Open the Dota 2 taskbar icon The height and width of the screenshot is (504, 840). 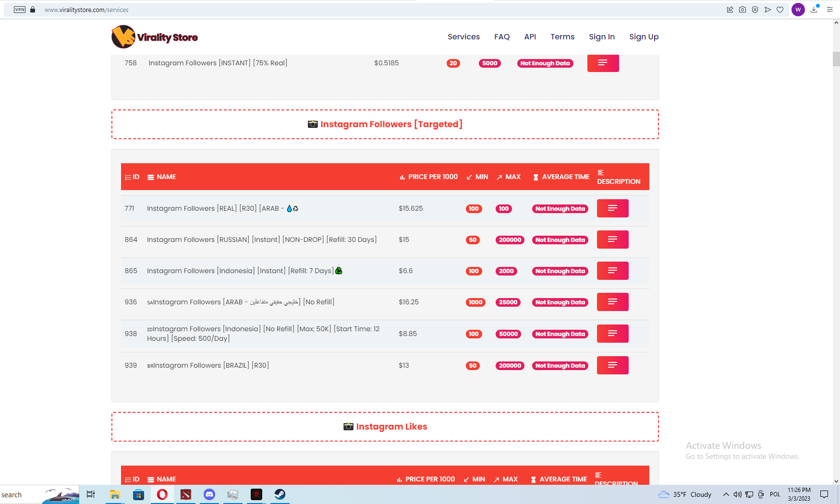(x=186, y=494)
